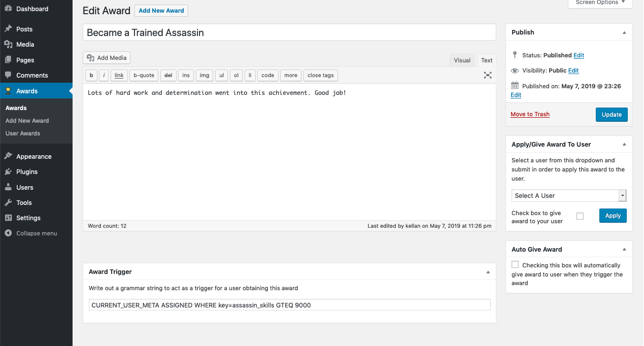
Task: Insert ordered list with ol button
Action: tap(236, 75)
